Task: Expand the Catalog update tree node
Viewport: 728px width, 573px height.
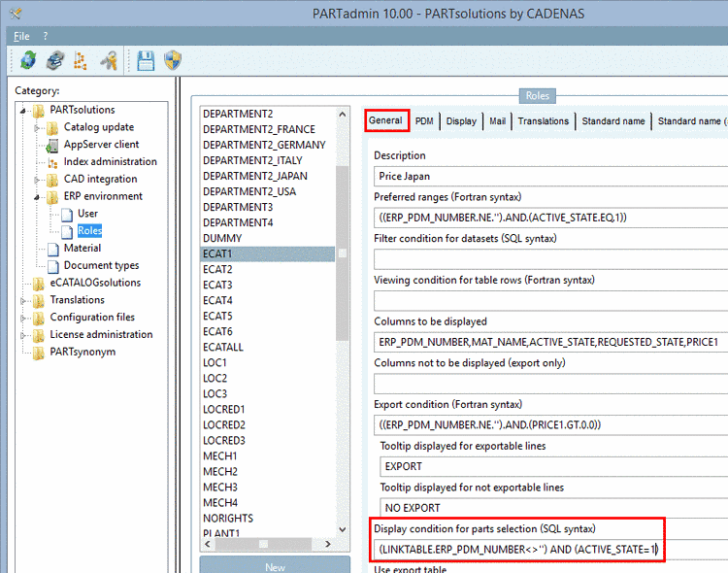Action: tap(37, 128)
